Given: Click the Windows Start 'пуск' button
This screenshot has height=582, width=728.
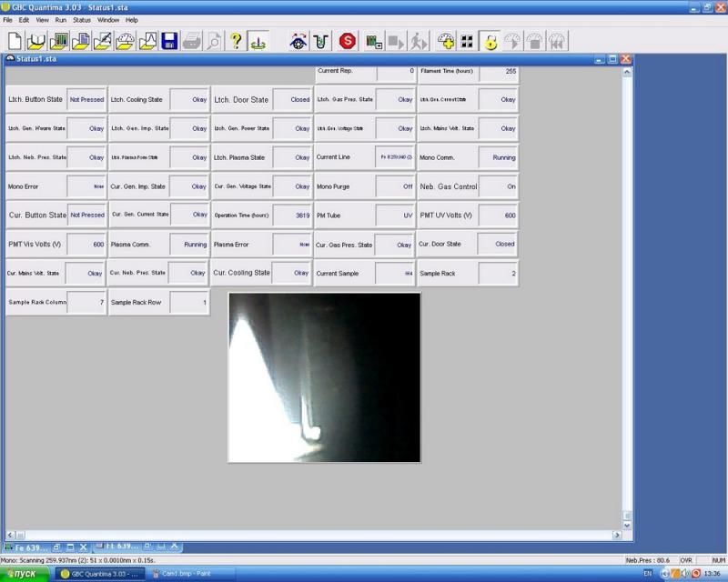Looking at the screenshot, I should [x=25, y=574].
